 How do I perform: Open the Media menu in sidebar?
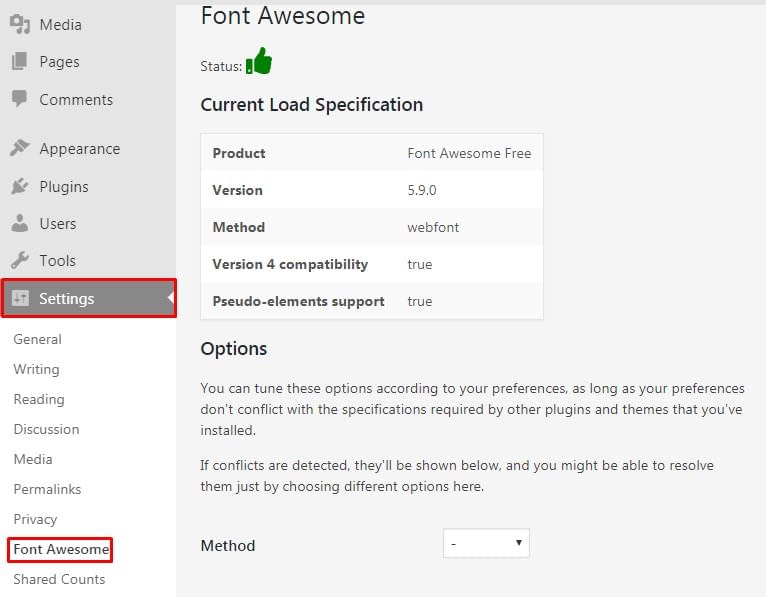[61, 24]
